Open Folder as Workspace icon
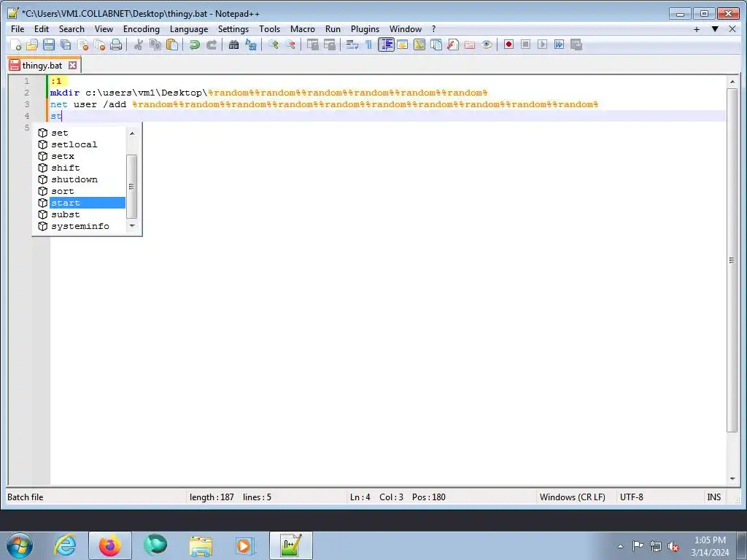 (x=470, y=44)
